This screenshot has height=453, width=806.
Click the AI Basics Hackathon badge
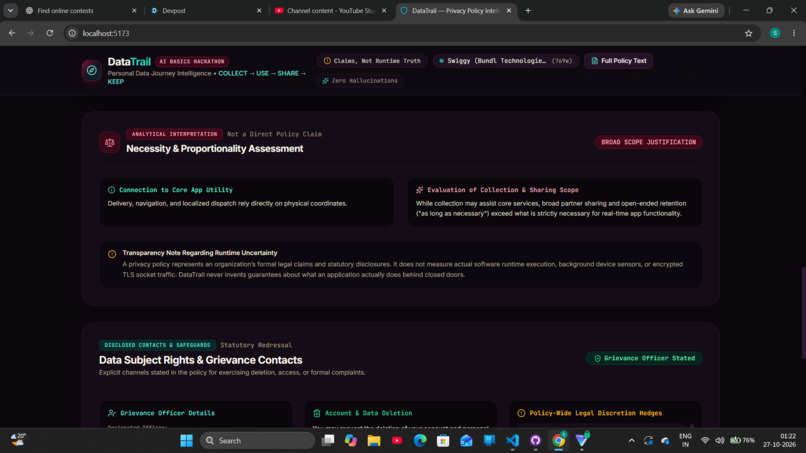(x=192, y=61)
